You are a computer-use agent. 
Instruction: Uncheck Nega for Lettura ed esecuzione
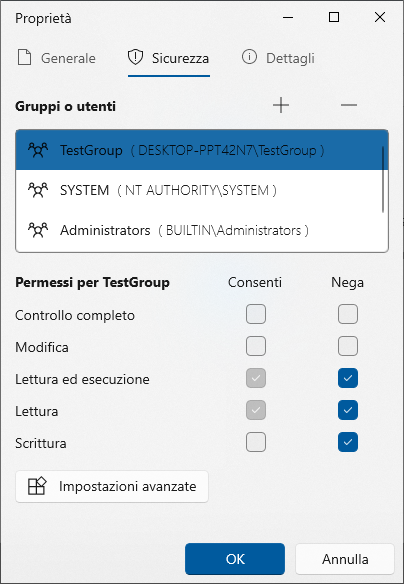click(x=348, y=378)
